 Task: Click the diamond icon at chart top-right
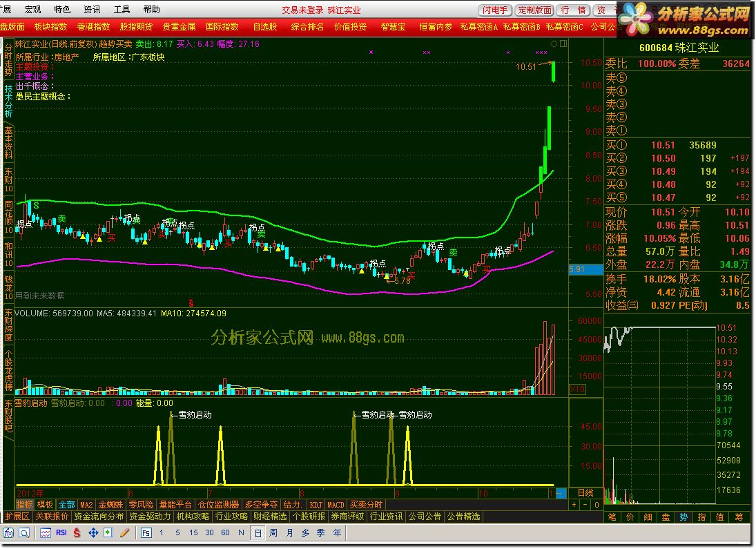(x=554, y=44)
